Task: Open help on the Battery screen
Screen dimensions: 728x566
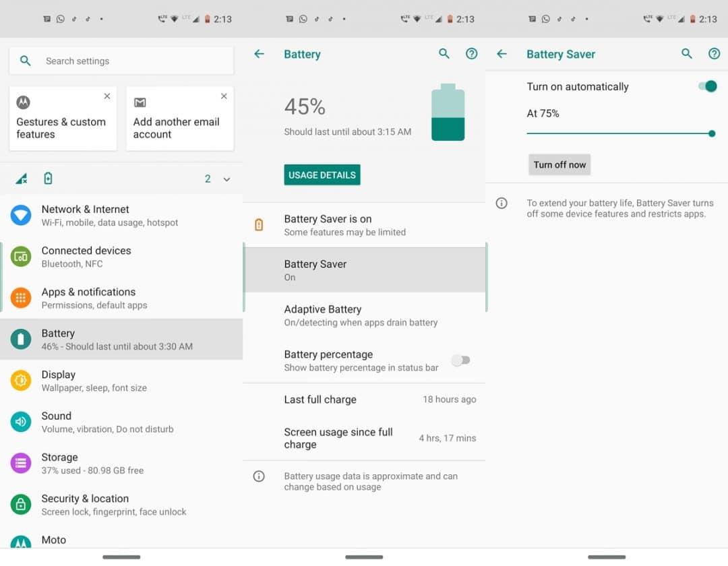Action: (x=472, y=54)
